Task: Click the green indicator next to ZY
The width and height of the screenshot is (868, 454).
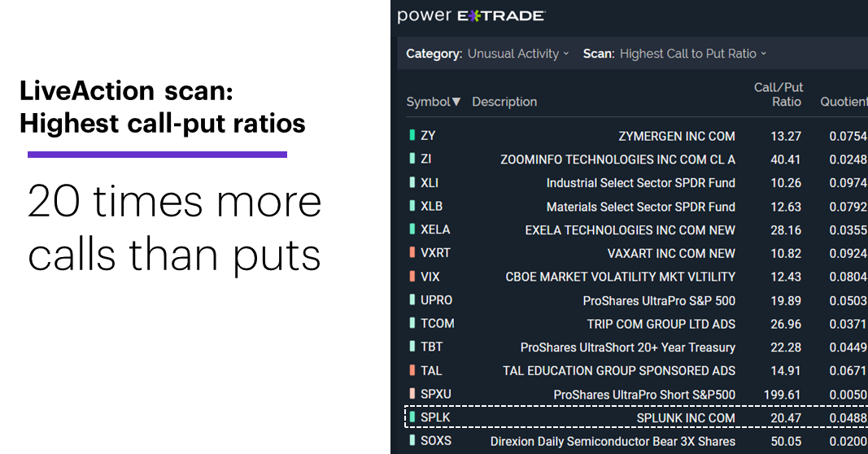Action: point(412,135)
